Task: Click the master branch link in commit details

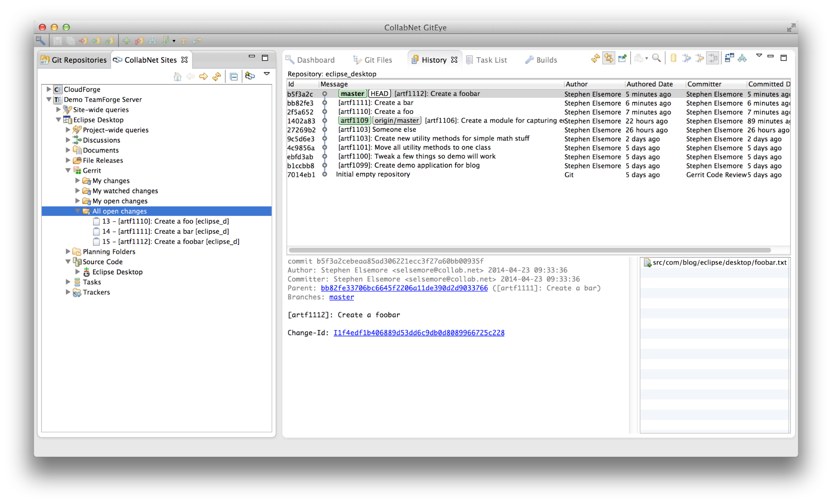Action: coord(341,297)
